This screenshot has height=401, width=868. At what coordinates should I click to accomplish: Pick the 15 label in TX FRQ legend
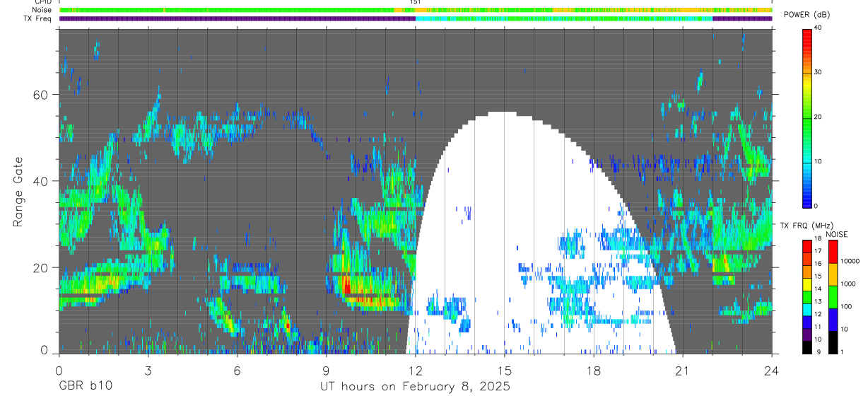(819, 277)
